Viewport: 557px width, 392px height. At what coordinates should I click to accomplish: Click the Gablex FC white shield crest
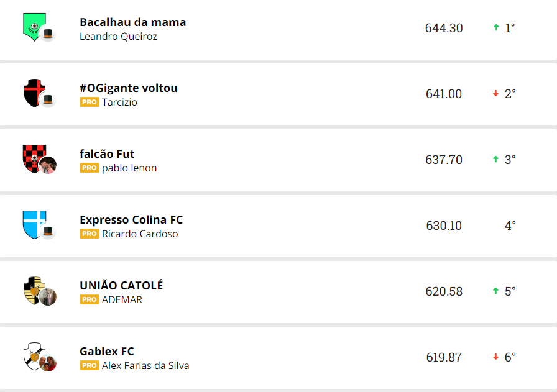click(32, 355)
